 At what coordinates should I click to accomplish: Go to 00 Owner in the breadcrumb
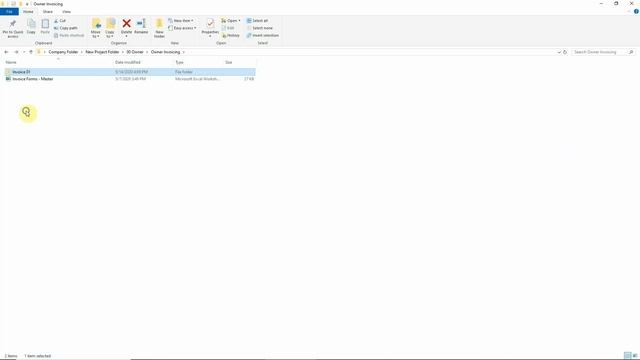pyautogui.click(x=135, y=52)
